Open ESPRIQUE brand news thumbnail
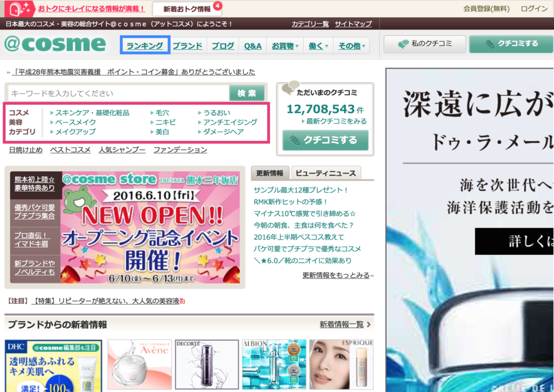554x392 pixels. click(x=341, y=364)
